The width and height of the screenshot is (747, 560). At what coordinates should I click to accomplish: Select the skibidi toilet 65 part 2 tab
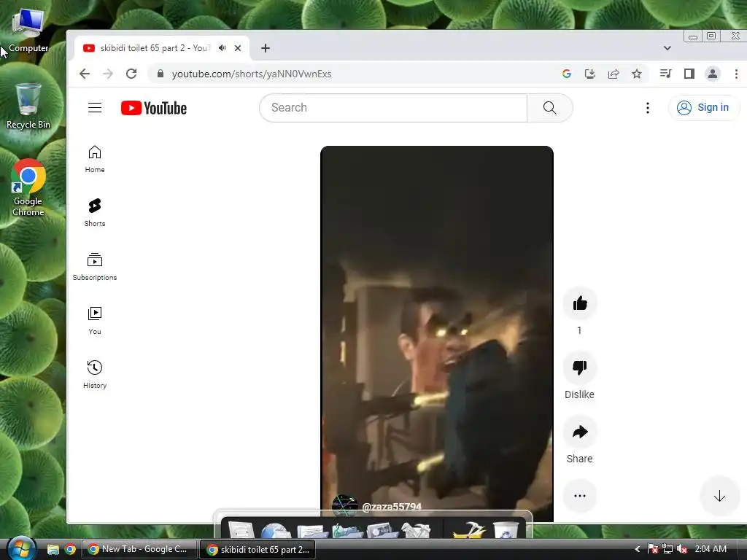pyautogui.click(x=162, y=48)
